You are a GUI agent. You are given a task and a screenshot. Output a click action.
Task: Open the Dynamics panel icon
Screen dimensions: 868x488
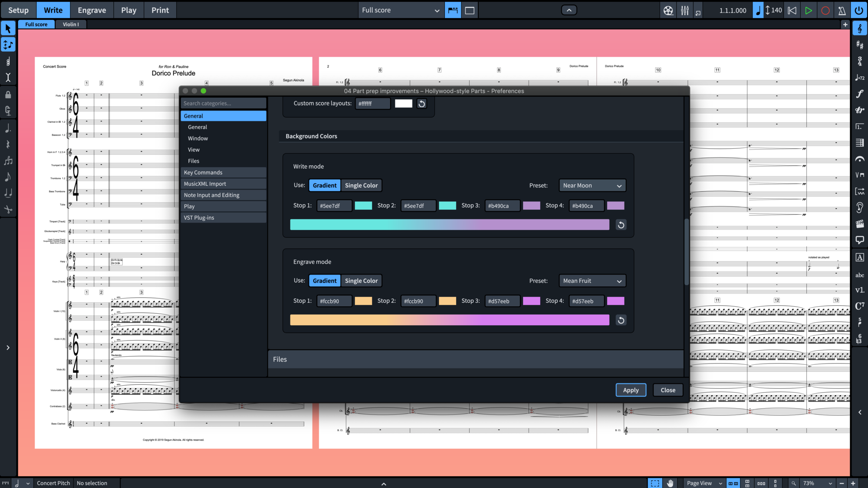[859, 94]
